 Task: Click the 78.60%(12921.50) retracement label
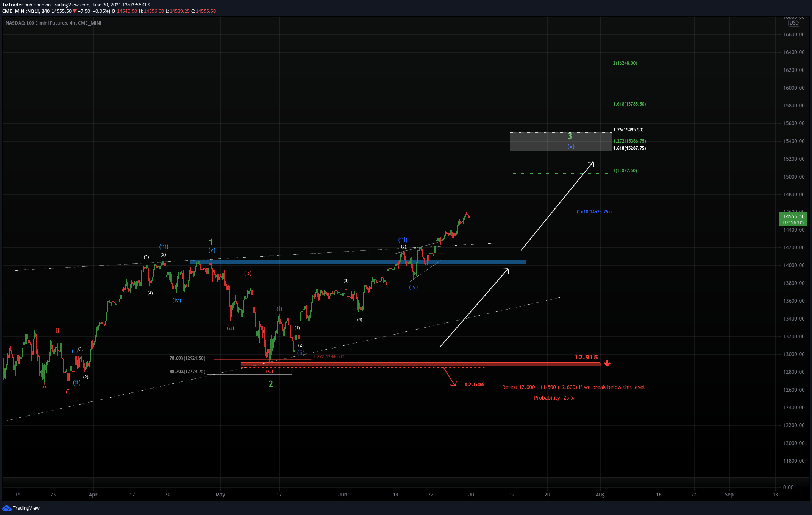pyautogui.click(x=187, y=358)
